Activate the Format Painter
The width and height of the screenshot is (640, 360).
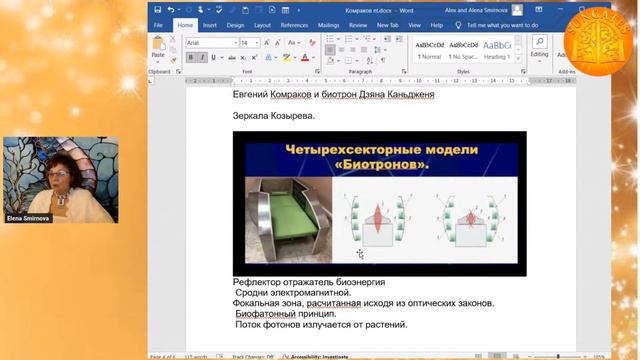coord(173,60)
